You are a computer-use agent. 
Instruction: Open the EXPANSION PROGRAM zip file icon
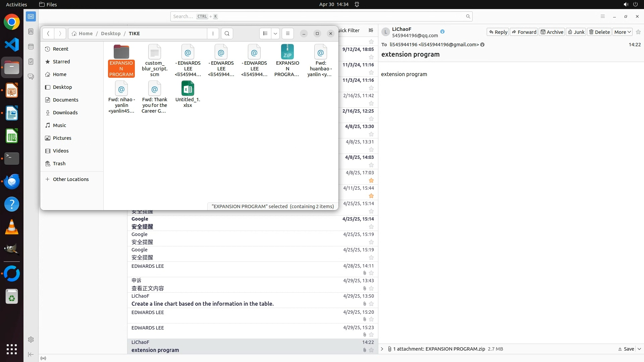point(287,52)
